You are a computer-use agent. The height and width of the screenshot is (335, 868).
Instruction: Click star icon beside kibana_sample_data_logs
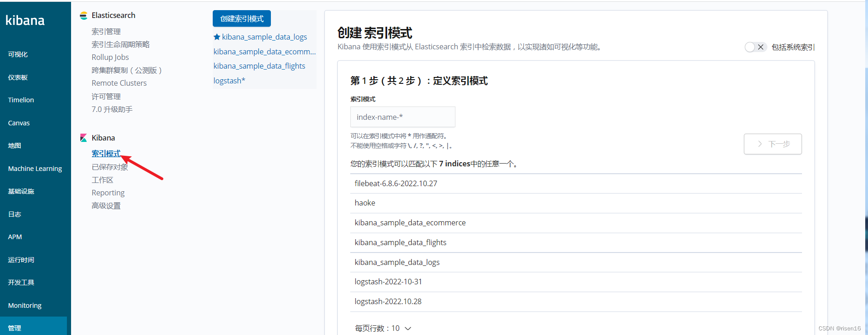[x=216, y=37]
